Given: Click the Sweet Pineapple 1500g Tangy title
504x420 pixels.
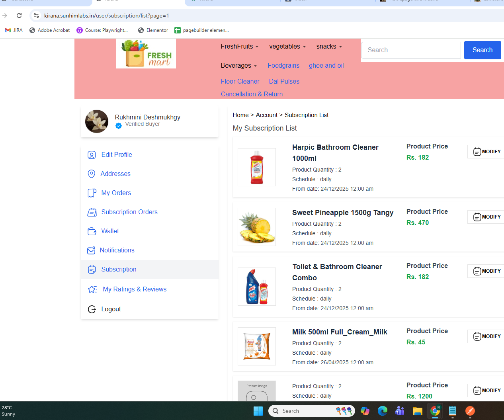Looking at the screenshot, I should coord(343,213).
